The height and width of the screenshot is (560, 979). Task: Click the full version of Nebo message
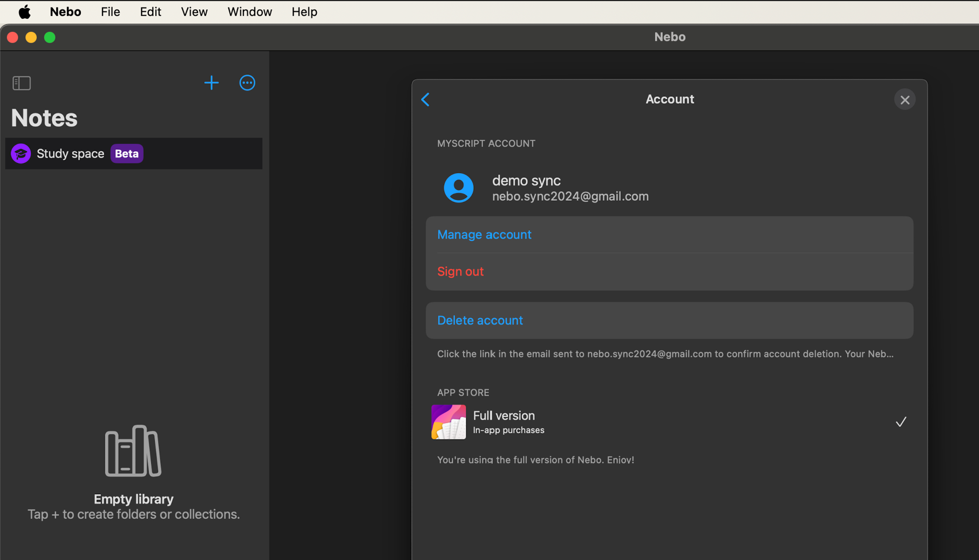pyautogui.click(x=535, y=460)
